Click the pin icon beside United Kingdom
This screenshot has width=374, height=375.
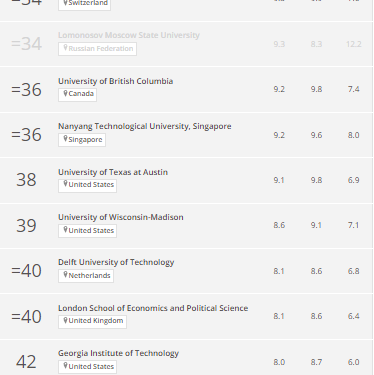pyautogui.click(x=65, y=320)
